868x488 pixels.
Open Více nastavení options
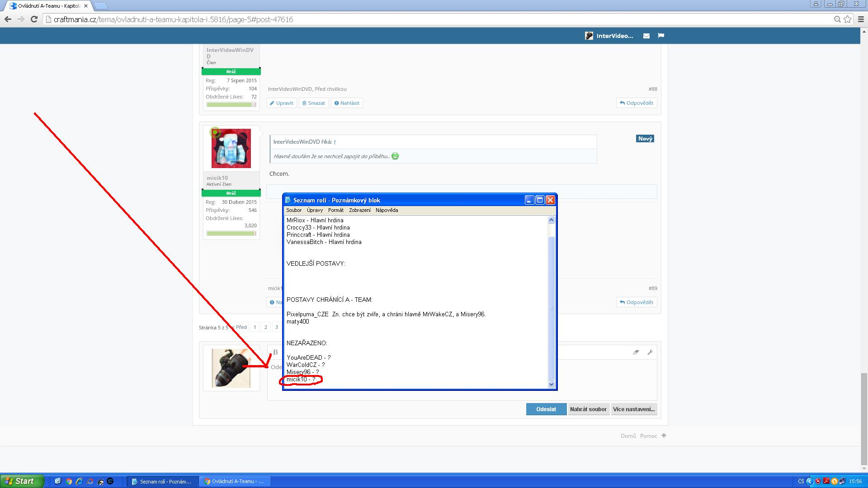tap(633, 409)
